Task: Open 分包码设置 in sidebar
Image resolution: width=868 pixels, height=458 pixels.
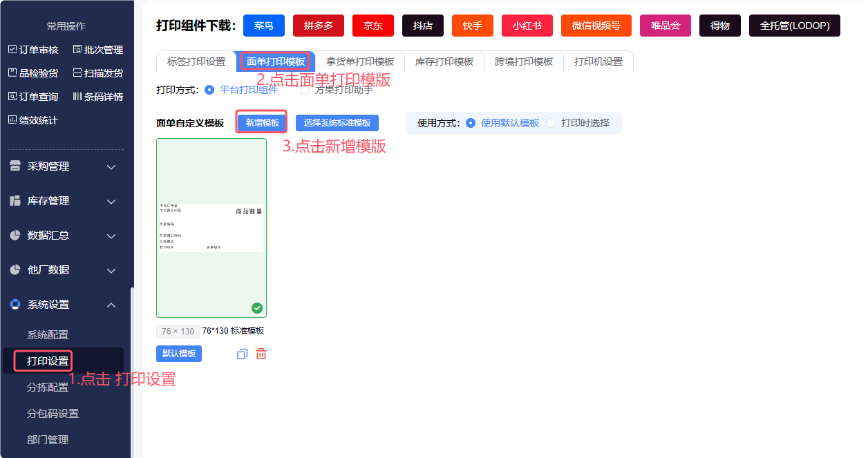Action: [53, 414]
